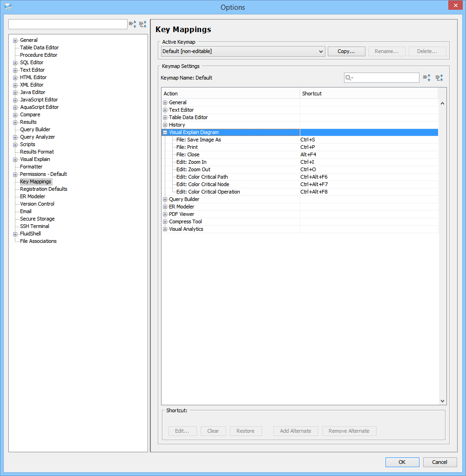Click collapse-all icon beside left search box
This screenshot has width=466, height=476.
[142, 24]
